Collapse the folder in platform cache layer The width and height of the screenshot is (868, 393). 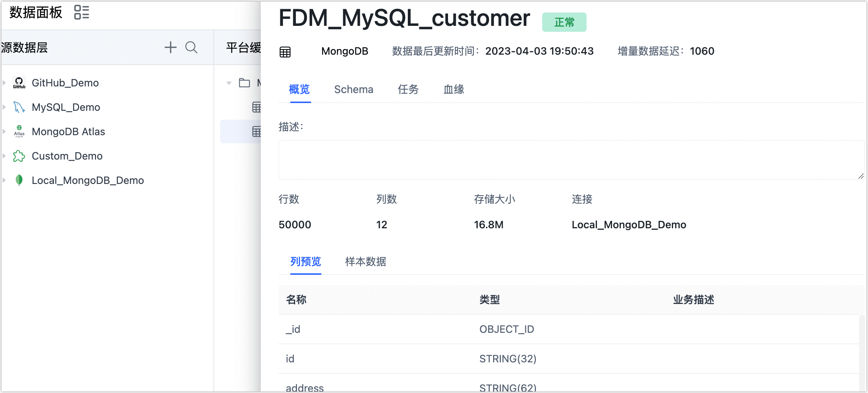(229, 83)
